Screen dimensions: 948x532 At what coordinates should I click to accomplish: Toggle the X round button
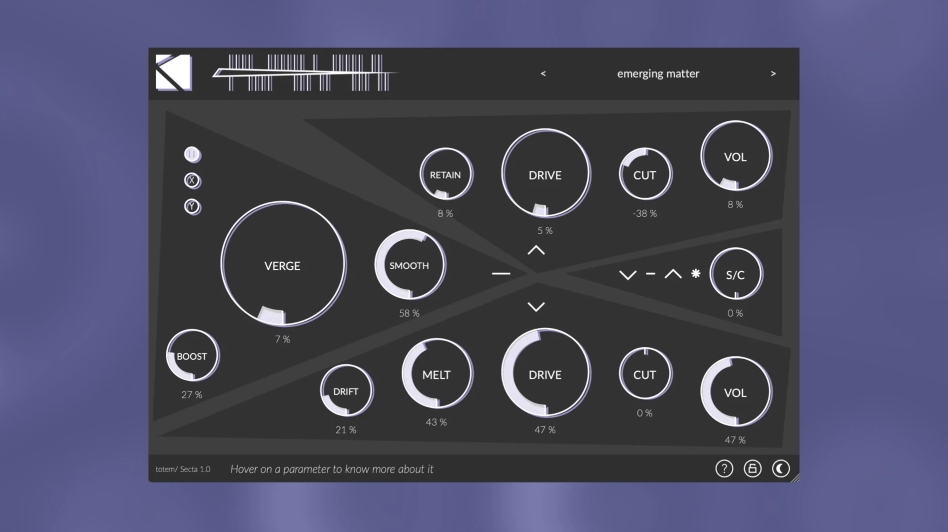(193, 181)
